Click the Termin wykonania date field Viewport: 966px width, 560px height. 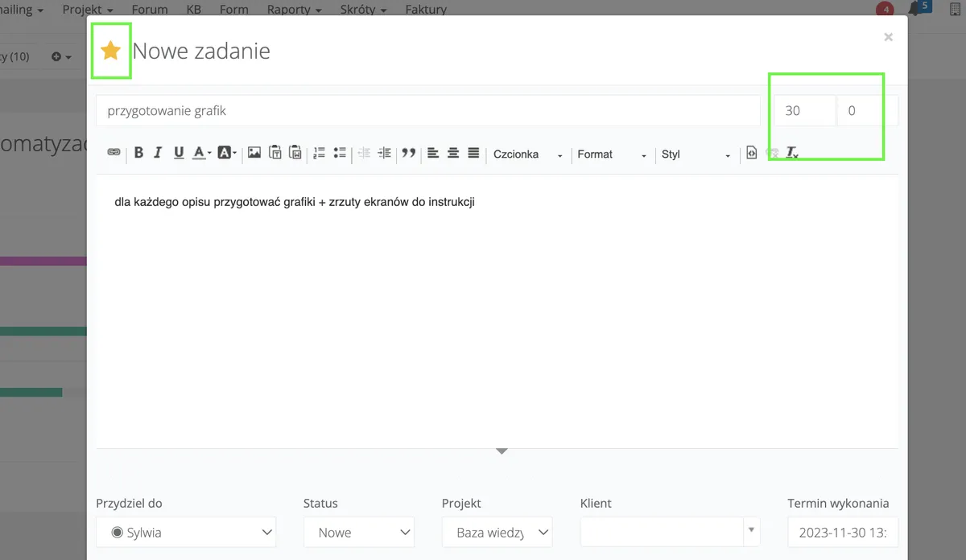pos(843,532)
